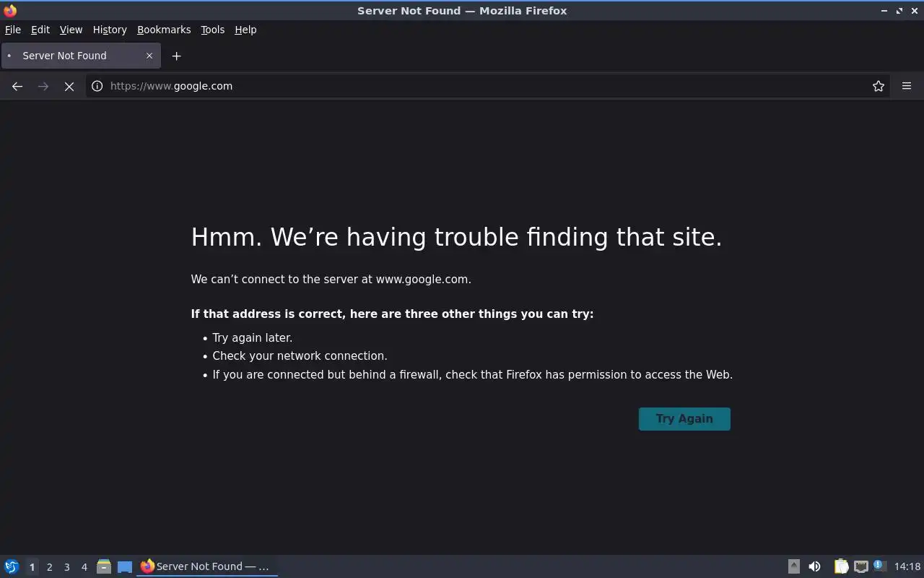
Task: Click the "can't connect to the server" text
Action: [331, 279]
